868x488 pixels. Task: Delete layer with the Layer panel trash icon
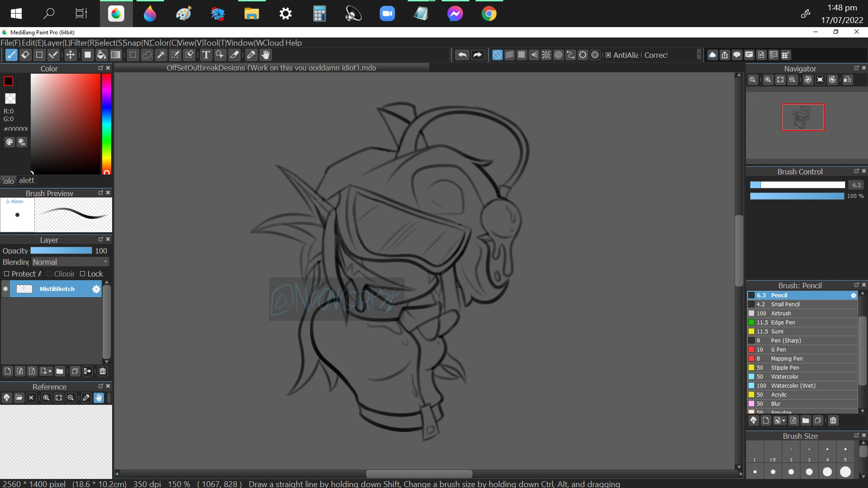point(103,371)
